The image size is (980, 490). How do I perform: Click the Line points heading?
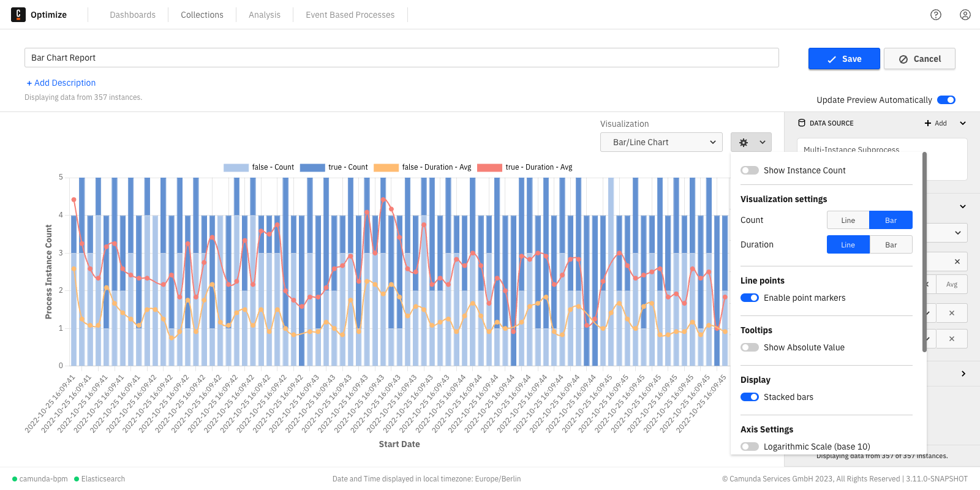(763, 281)
